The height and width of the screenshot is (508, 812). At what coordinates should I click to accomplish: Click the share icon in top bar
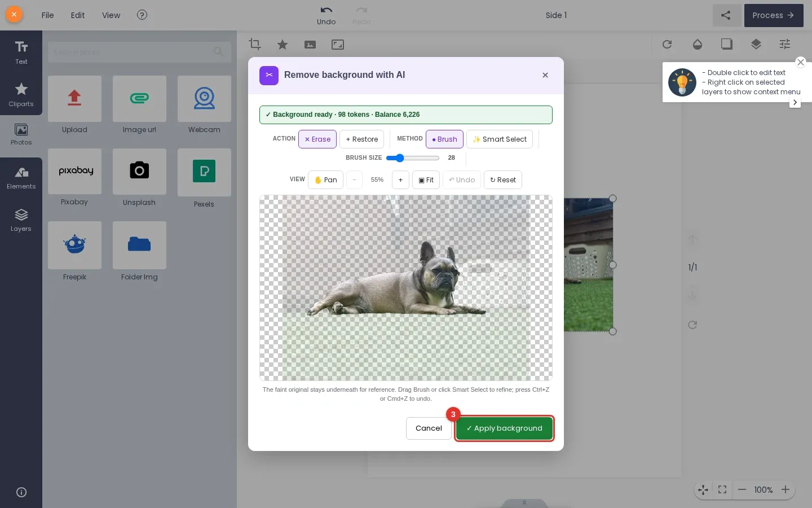726,16
